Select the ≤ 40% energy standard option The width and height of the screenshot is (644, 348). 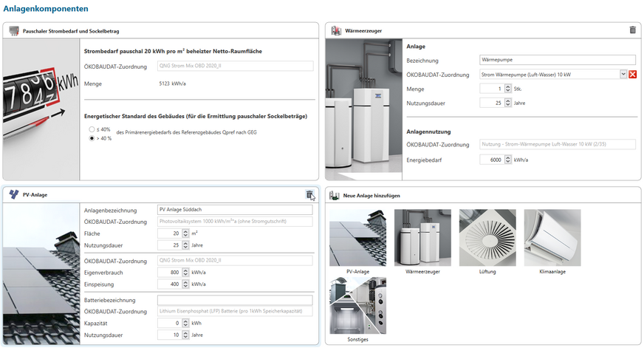pos(92,129)
